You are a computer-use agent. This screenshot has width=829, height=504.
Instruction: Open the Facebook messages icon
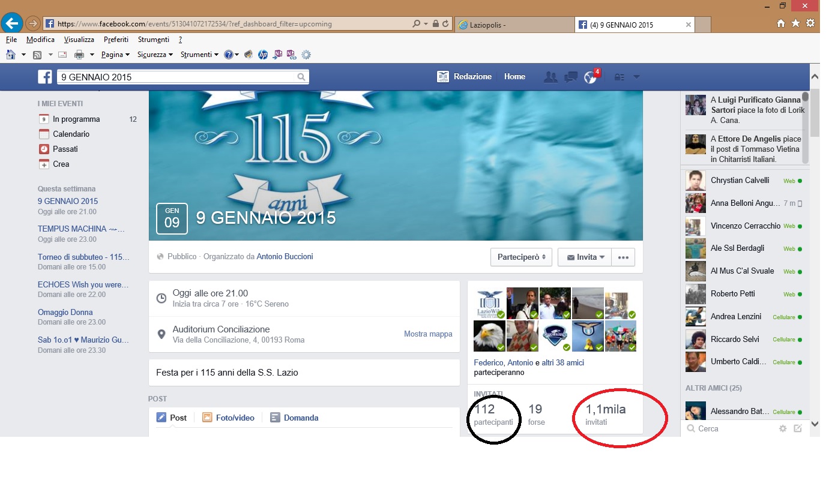(x=570, y=77)
